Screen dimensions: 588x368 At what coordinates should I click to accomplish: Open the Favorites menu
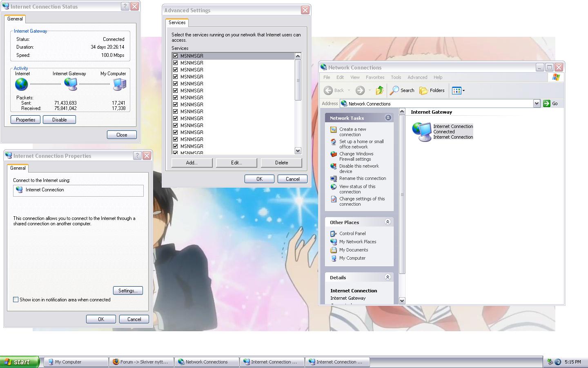pyautogui.click(x=375, y=77)
